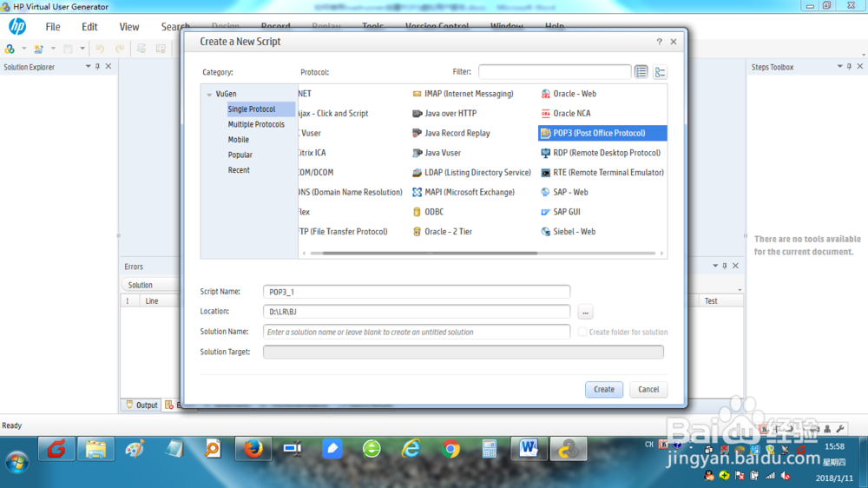This screenshot has width=868, height=488.
Task: Click the add script toolbar icon
Action: [x=10, y=49]
